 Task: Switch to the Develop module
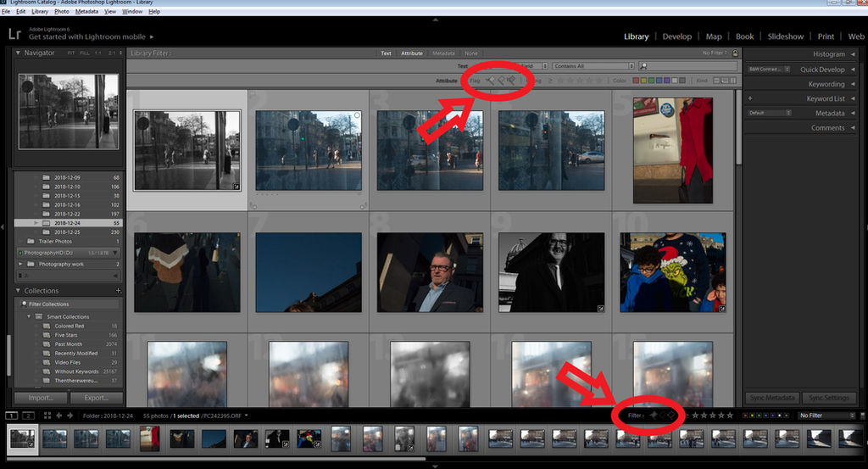[677, 36]
